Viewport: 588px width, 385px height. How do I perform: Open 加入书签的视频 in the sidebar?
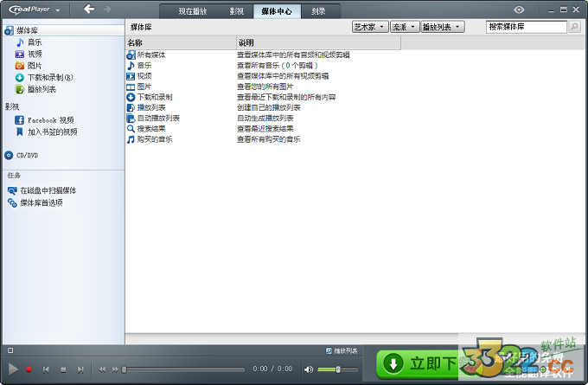pos(47,132)
